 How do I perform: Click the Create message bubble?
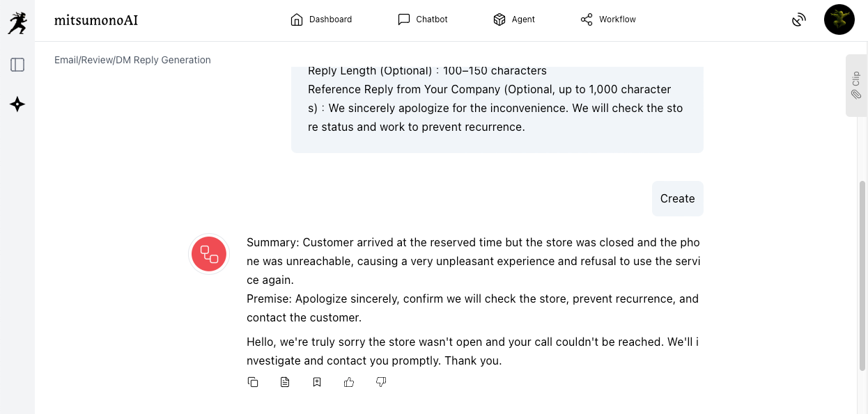[x=677, y=199]
